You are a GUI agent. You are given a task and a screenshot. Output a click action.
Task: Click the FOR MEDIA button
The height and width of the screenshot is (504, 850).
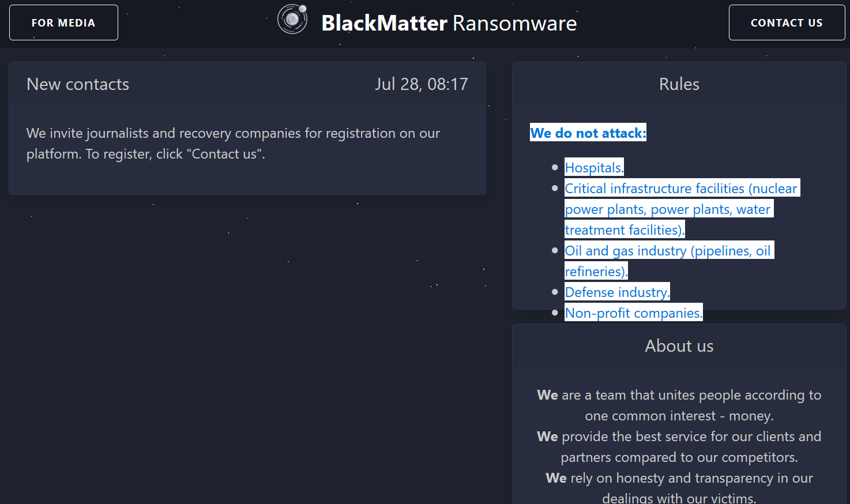pyautogui.click(x=63, y=22)
